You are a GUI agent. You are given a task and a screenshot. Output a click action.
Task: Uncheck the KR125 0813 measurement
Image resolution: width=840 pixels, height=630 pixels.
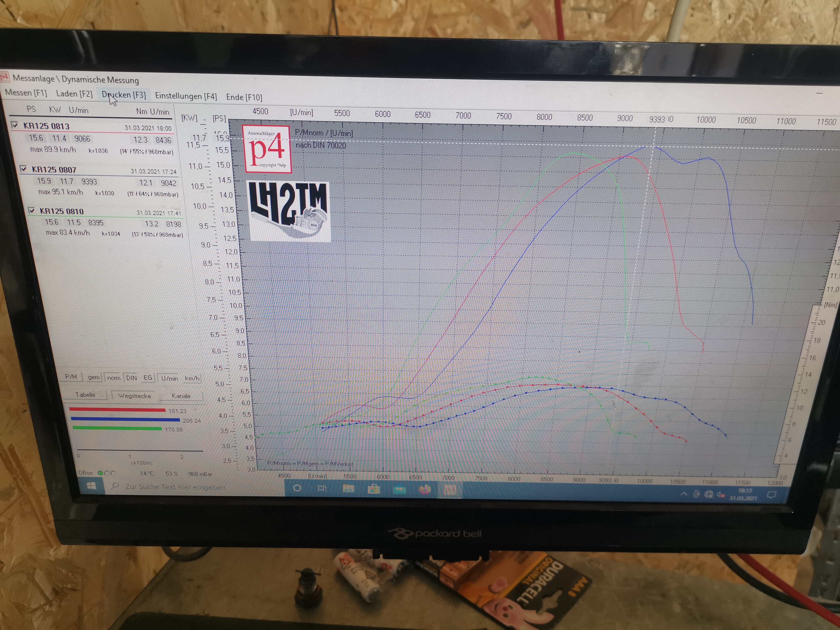pos(15,125)
